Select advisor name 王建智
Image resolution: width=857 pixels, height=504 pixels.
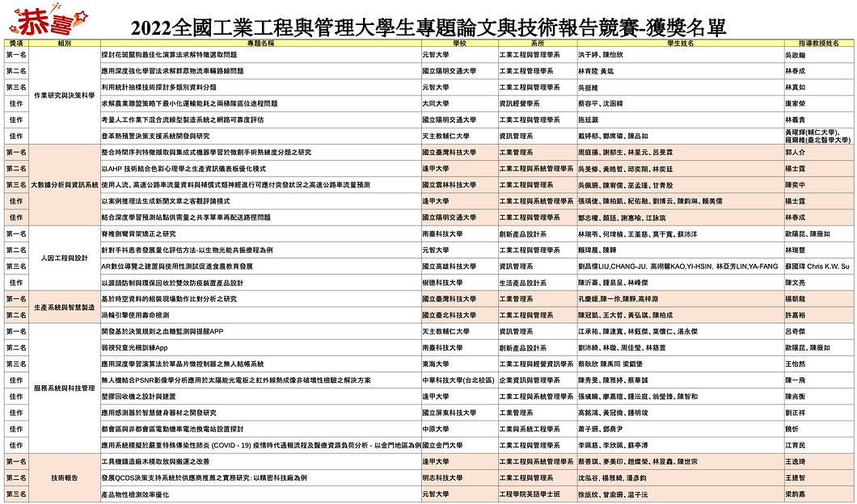(796, 478)
